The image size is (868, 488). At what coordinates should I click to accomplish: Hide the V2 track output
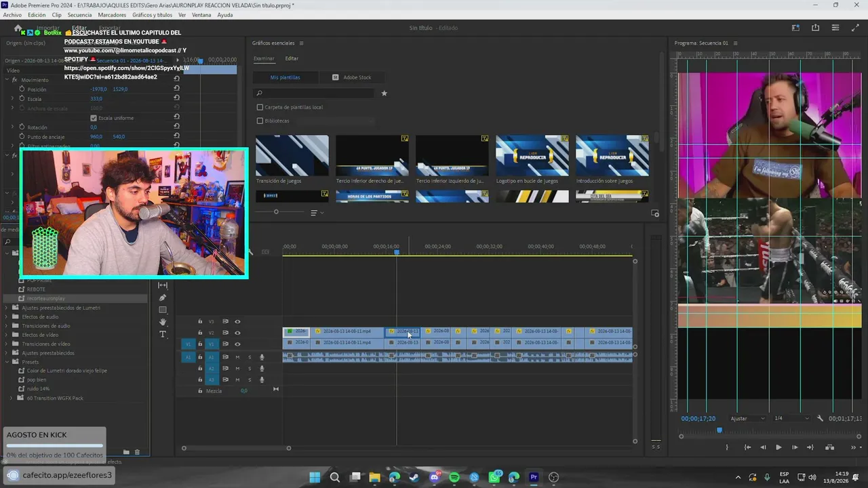[x=237, y=333]
